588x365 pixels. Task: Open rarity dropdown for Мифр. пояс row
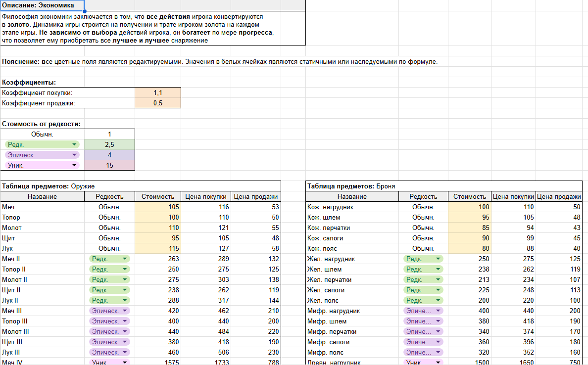click(438, 352)
